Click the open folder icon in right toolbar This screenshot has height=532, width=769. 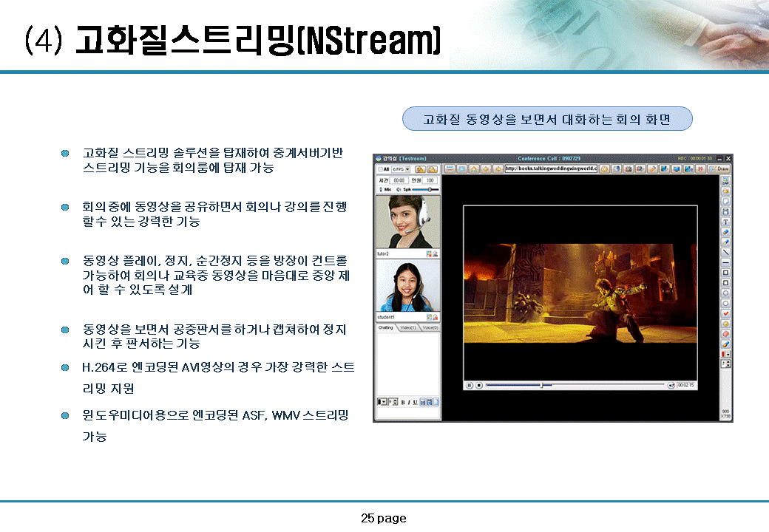click(725, 191)
